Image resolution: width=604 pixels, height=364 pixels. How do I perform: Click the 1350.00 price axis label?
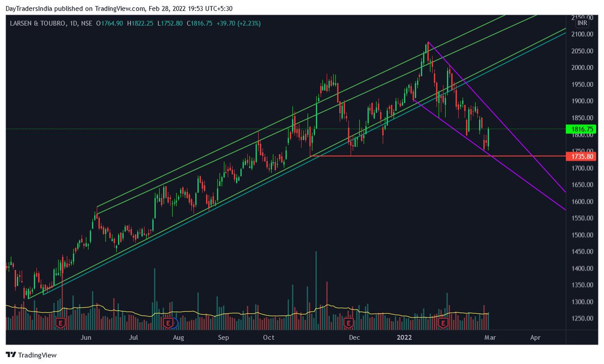[x=583, y=285]
